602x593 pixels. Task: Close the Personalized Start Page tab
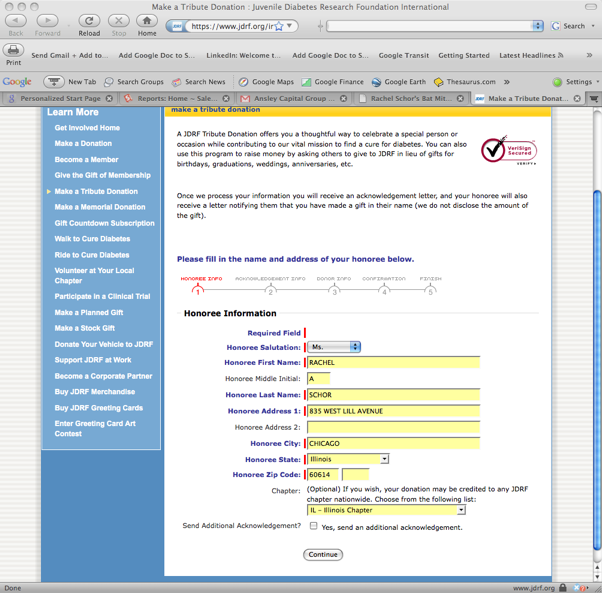coord(109,99)
